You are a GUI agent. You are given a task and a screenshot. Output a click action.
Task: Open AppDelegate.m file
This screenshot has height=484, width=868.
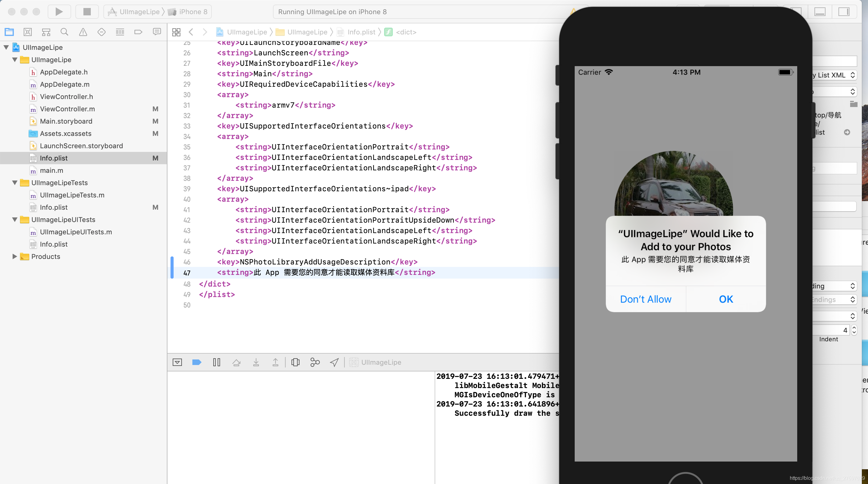(x=64, y=84)
